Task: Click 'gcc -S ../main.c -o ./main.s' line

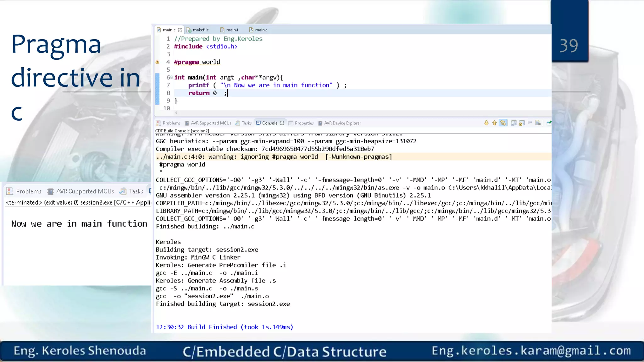Action: (x=207, y=288)
